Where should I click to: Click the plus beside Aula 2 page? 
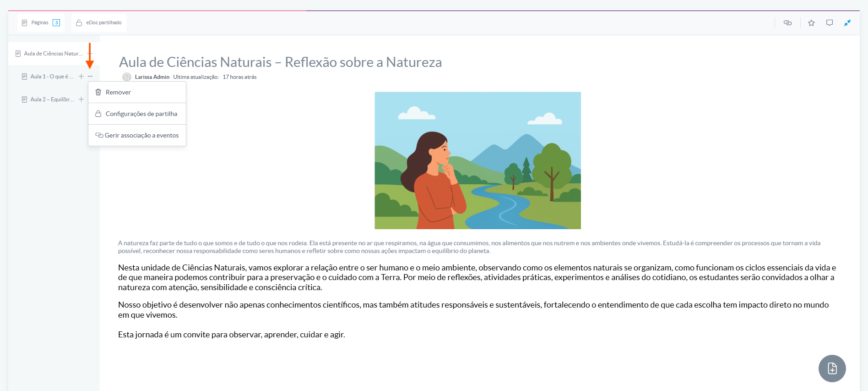pos(81,99)
